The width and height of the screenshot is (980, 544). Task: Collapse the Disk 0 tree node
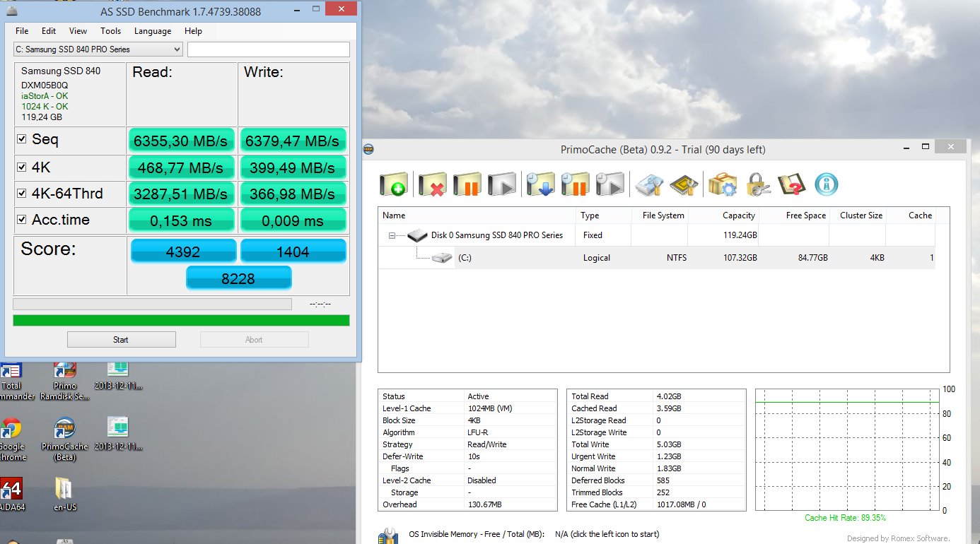coord(392,235)
